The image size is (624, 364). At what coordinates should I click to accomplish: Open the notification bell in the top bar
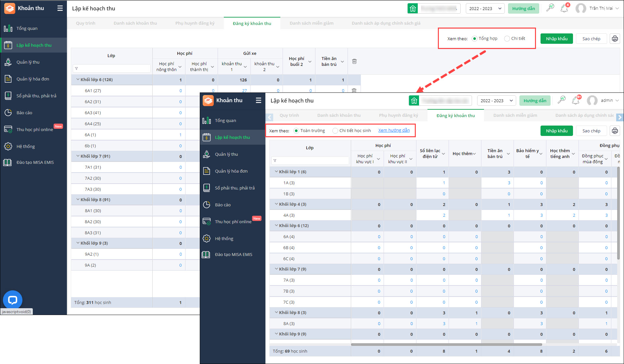[564, 8]
